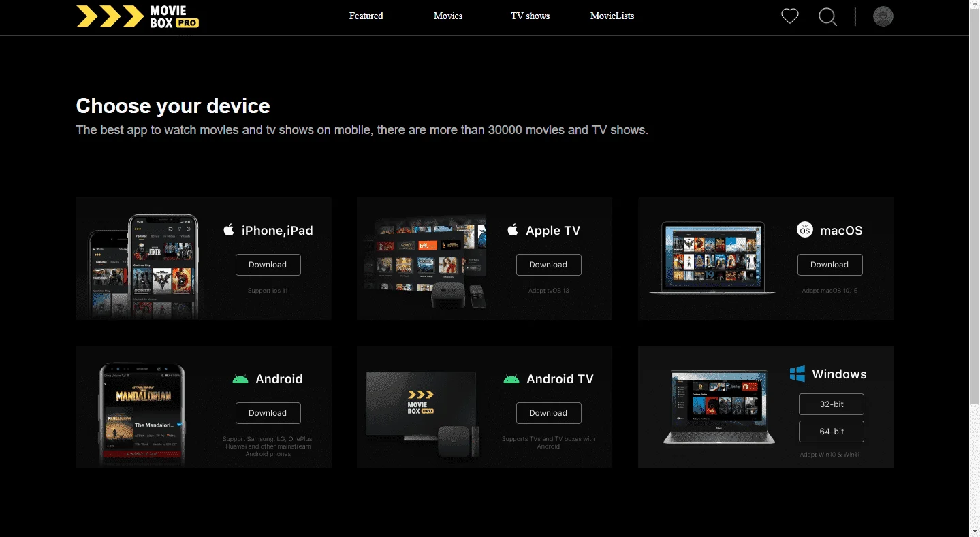The image size is (980, 537).
Task: Click the macOS badge icon
Action: point(805,230)
